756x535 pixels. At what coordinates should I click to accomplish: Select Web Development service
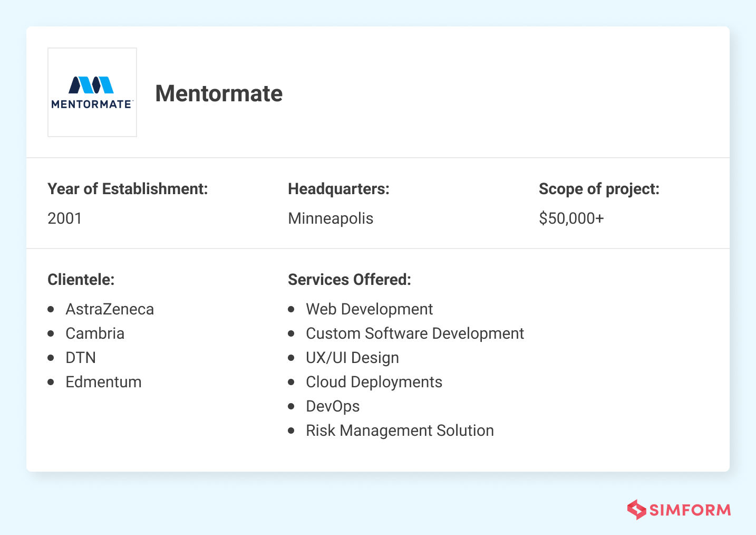click(369, 309)
